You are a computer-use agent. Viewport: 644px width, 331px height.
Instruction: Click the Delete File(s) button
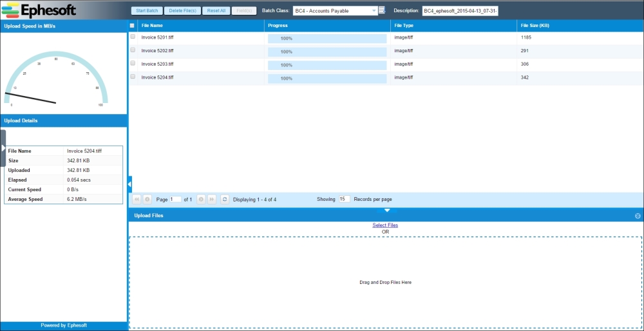click(183, 11)
